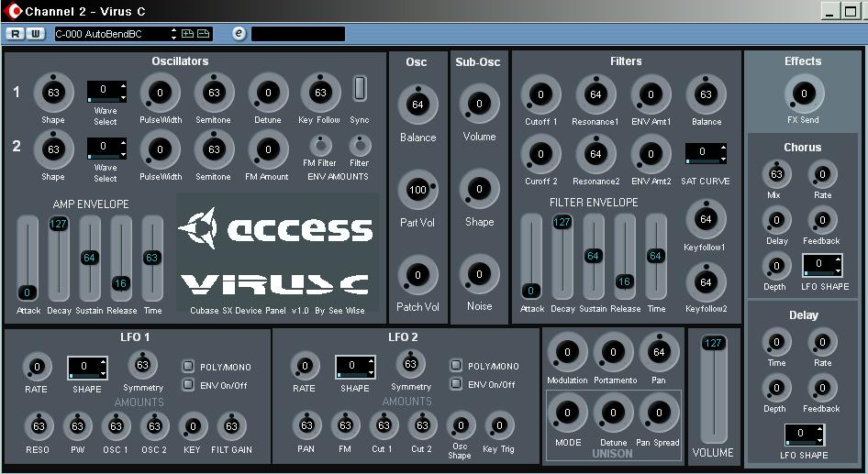Viewport: 868px width, 474px height.
Task: Enable LFO 2 ENV On/Off checkbox
Action: click(456, 383)
